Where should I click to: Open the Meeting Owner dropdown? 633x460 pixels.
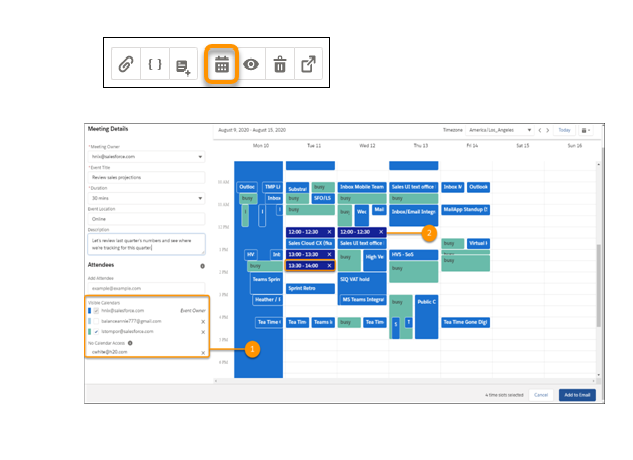click(146, 156)
